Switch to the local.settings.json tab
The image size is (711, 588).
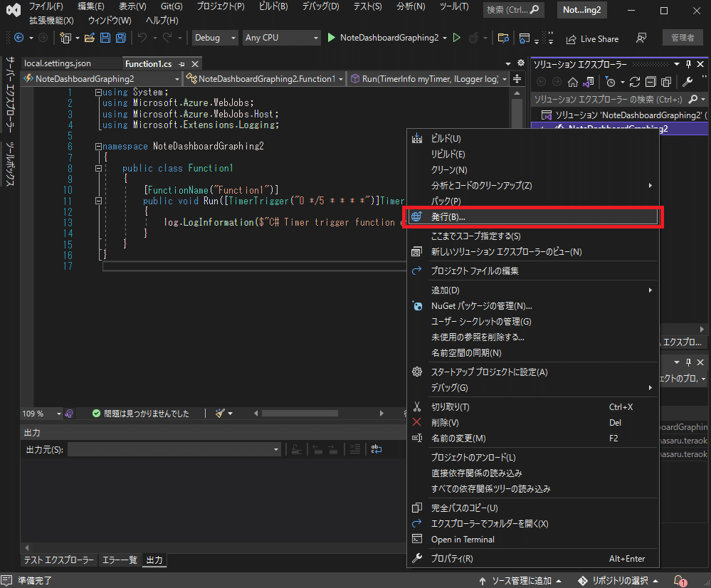[57, 63]
